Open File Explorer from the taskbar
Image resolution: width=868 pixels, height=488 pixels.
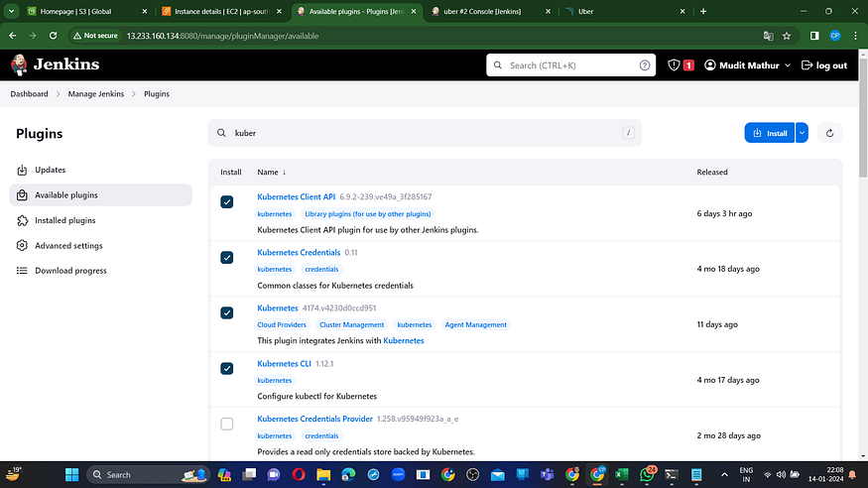[x=323, y=475]
